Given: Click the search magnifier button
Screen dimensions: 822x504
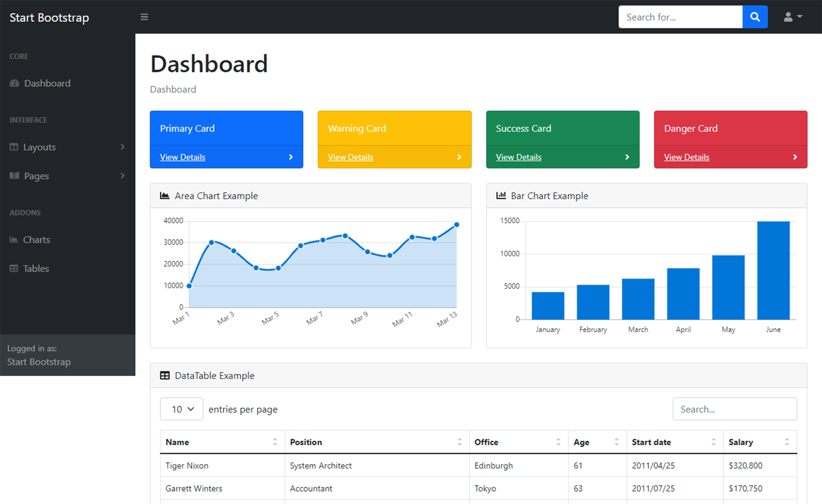Looking at the screenshot, I should pyautogui.click(x=755, y=16).
